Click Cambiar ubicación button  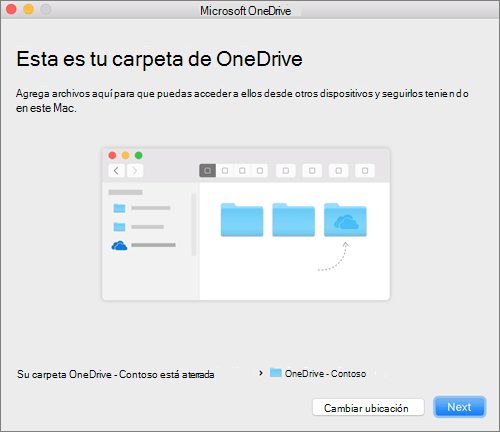pos(368,407)
